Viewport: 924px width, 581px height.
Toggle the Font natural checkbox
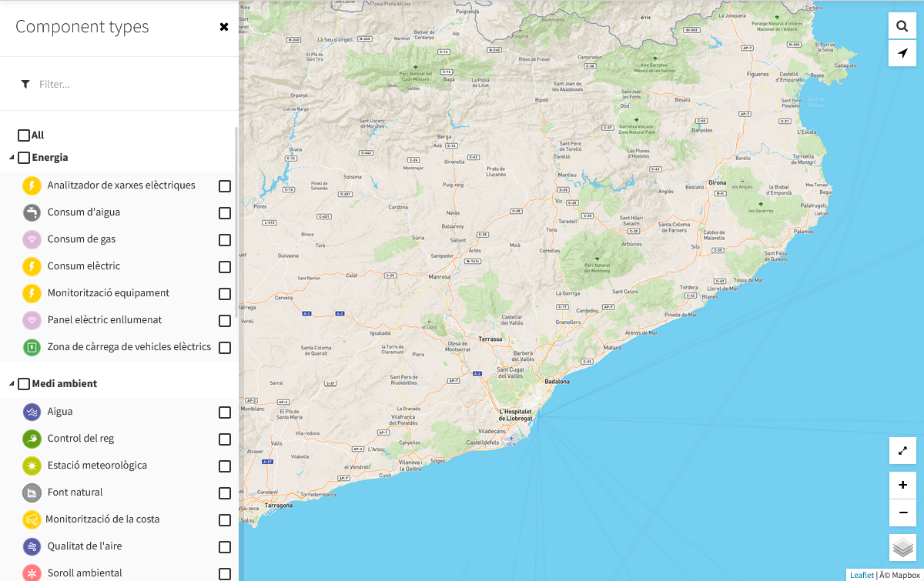(x=225, y=493)
